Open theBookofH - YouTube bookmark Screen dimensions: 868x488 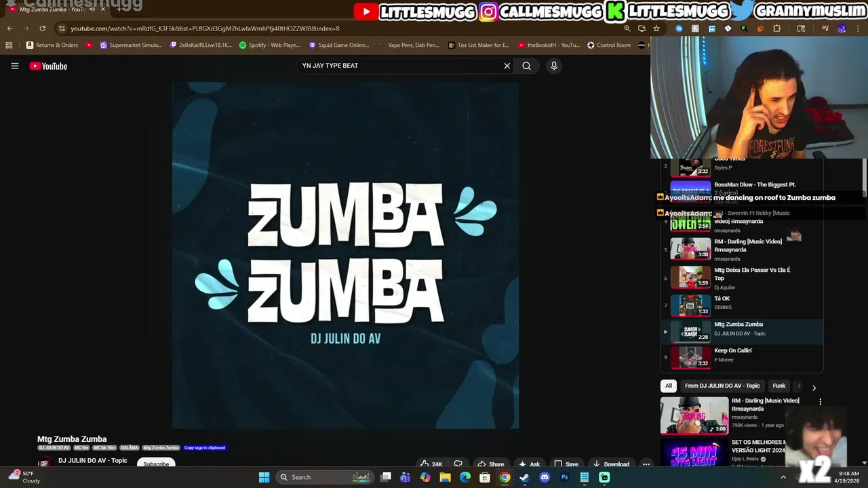[549, 45]
